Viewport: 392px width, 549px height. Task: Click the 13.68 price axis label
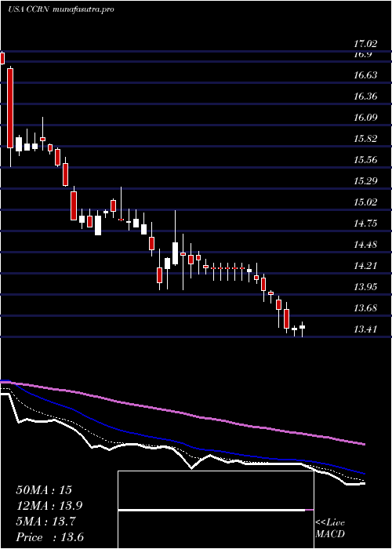(365, 308)
